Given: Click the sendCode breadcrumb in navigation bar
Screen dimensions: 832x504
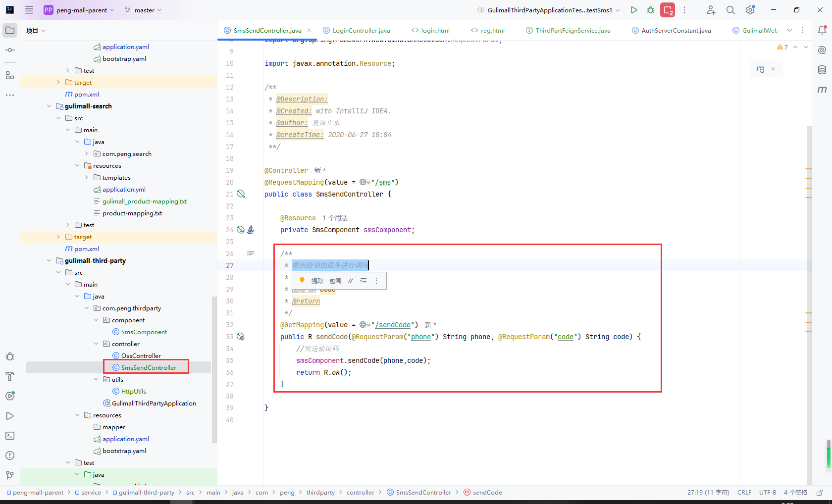Looking at the screenshot, I should click(x=483, y=493).
